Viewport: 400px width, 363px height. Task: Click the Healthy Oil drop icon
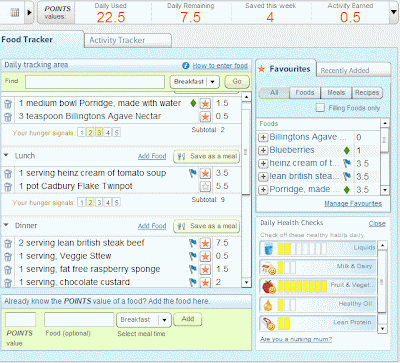(x=268, y=305)
